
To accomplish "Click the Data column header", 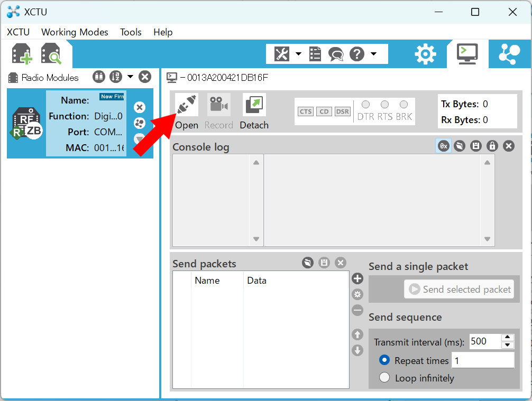I will 296,281.
